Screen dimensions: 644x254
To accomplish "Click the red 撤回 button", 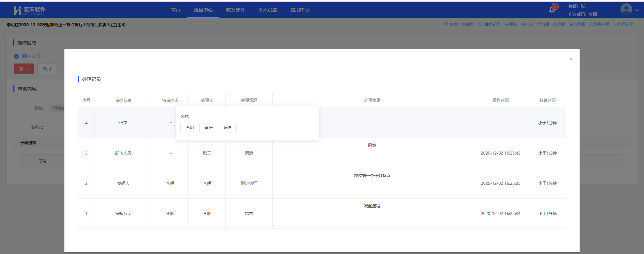I will (24, 69).
